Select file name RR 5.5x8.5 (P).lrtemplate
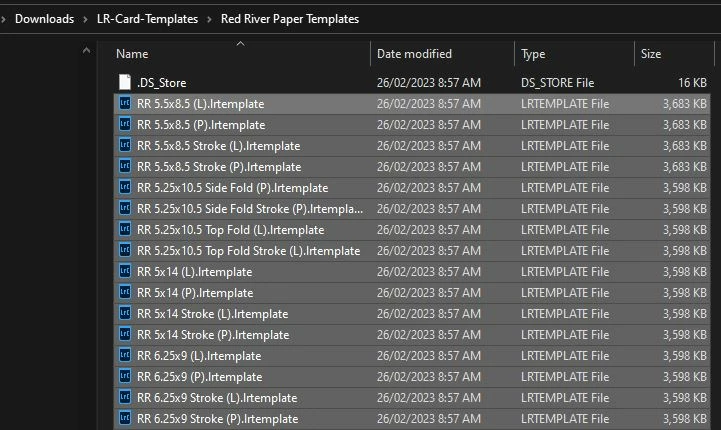This screenshot has width=721, height=430. tap(201, 125)
